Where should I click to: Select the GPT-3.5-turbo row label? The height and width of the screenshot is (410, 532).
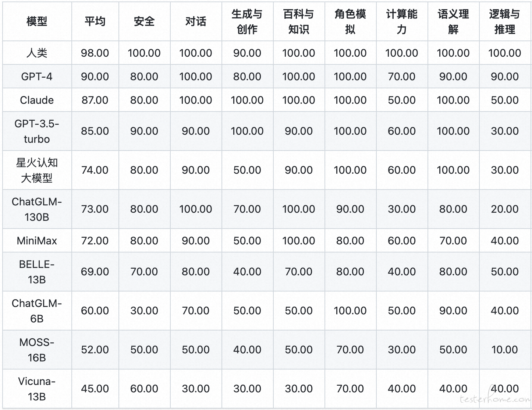[x=37, y=131]
